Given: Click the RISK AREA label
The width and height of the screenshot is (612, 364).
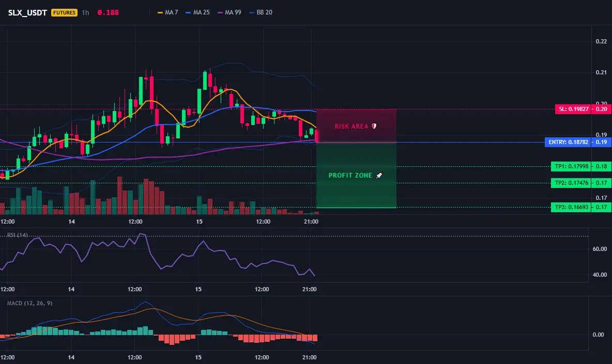Looking at the screenshot, I should click(x=351, y=126).
